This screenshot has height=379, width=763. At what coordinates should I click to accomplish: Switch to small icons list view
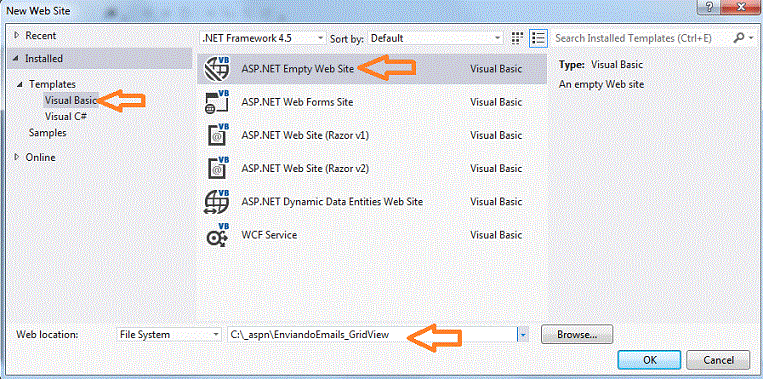539,38
